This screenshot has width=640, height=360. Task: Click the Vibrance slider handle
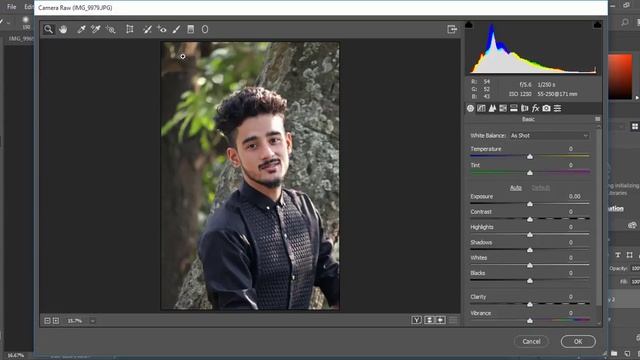coord(530,321)
